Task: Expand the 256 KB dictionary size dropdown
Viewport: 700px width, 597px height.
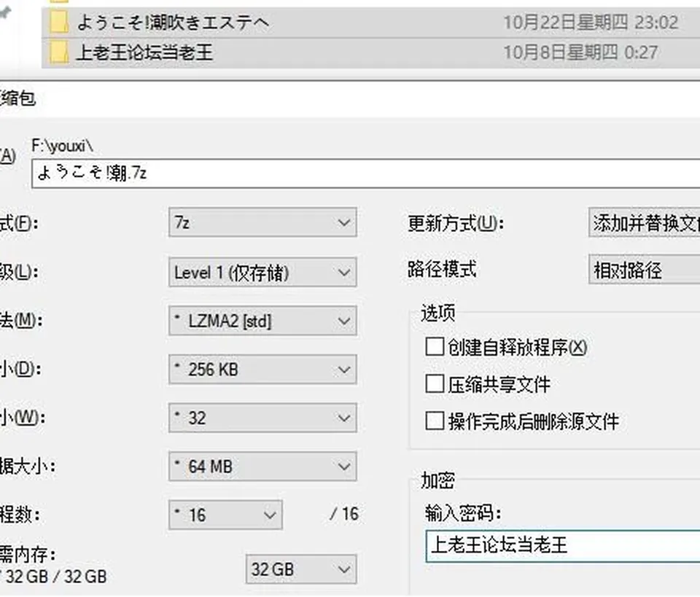Action: click(x=262, y=370)
